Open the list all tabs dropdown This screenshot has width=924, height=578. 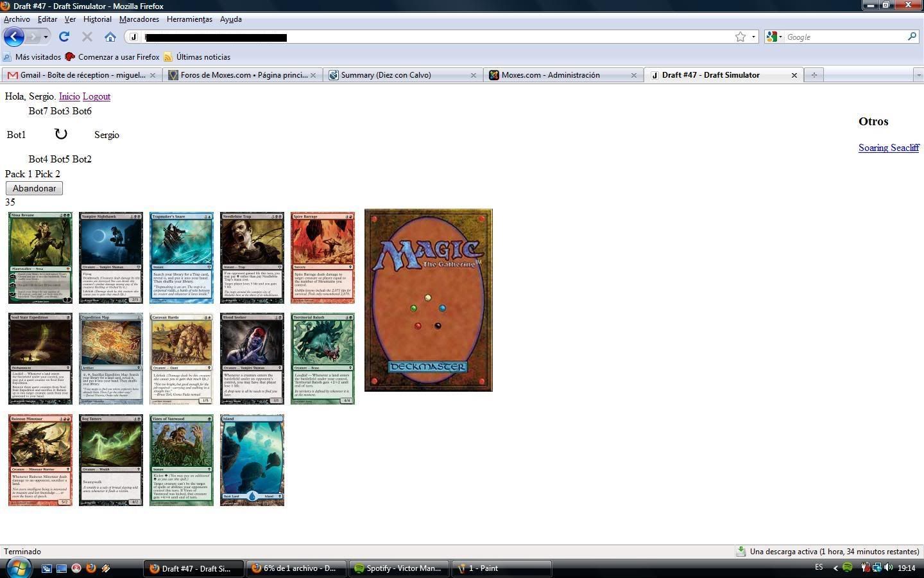[x=918, y=75]
